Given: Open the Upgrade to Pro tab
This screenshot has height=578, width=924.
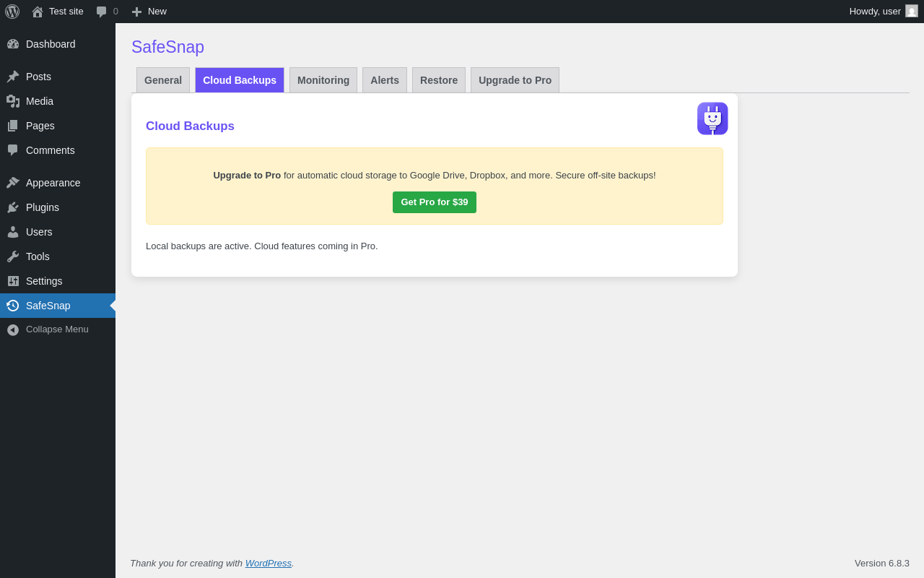Looking at the screenshot, I should click(x=515, y=80).
